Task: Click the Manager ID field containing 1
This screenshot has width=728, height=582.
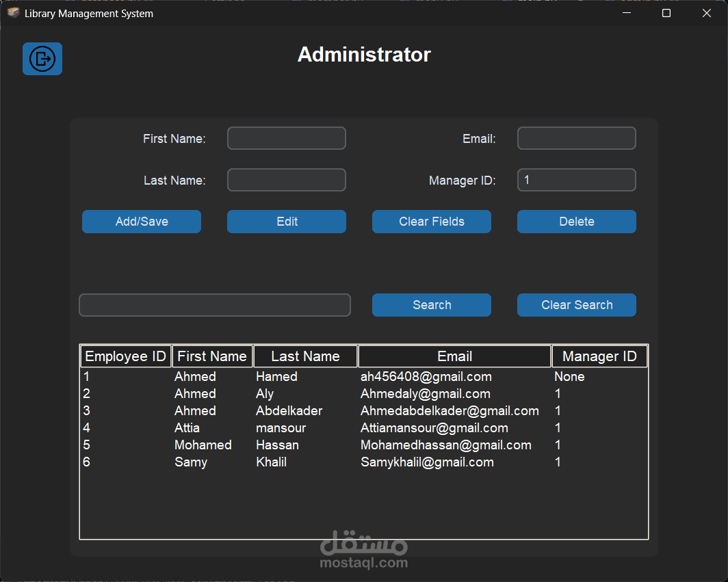Action: pyautogui.click(x=577, y=180)
